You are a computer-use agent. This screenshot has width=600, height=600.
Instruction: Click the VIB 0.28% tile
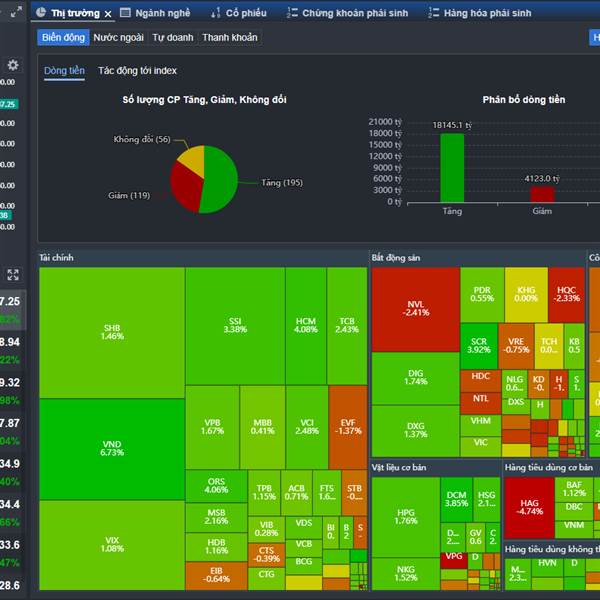[x=266, y=529]
